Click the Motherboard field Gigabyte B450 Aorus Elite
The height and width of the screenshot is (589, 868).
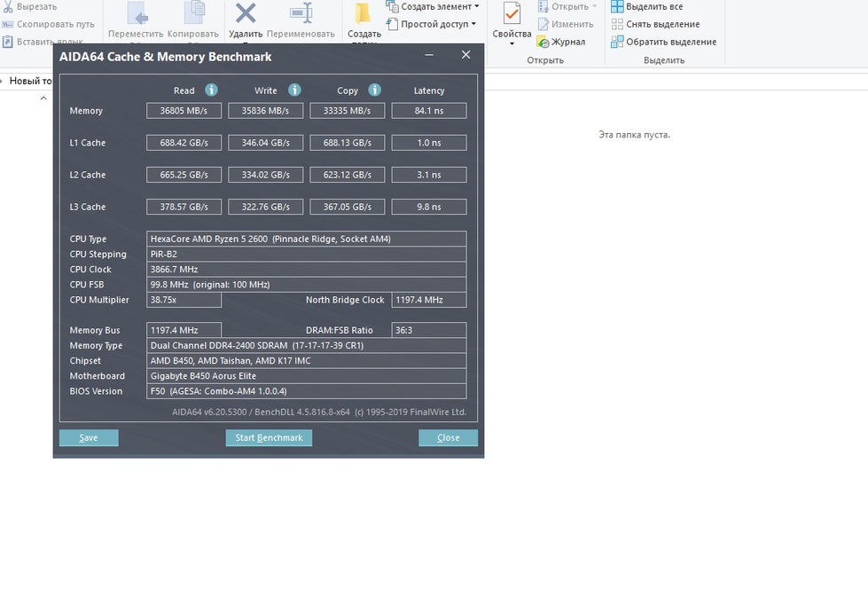tap(306, 376)
